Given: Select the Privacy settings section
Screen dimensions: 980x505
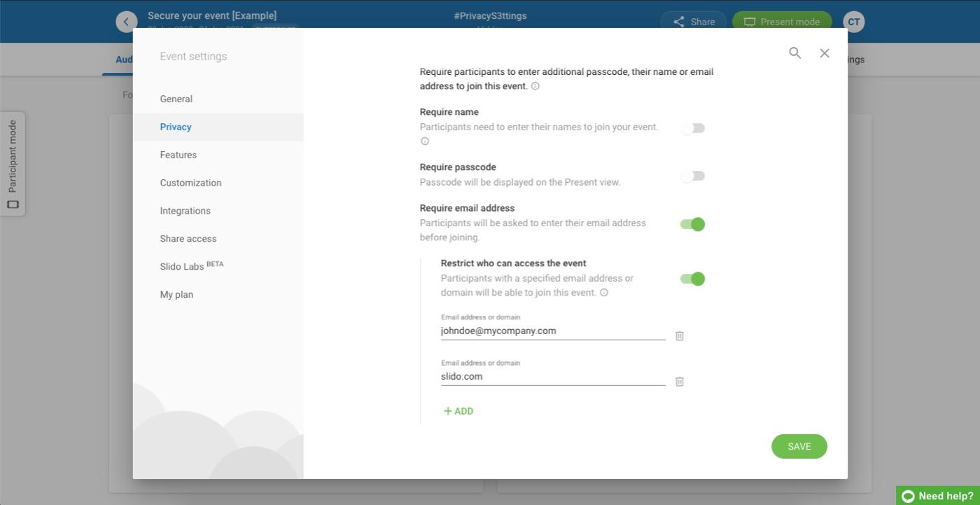Looking at the screenshot, I should point(218,127).
